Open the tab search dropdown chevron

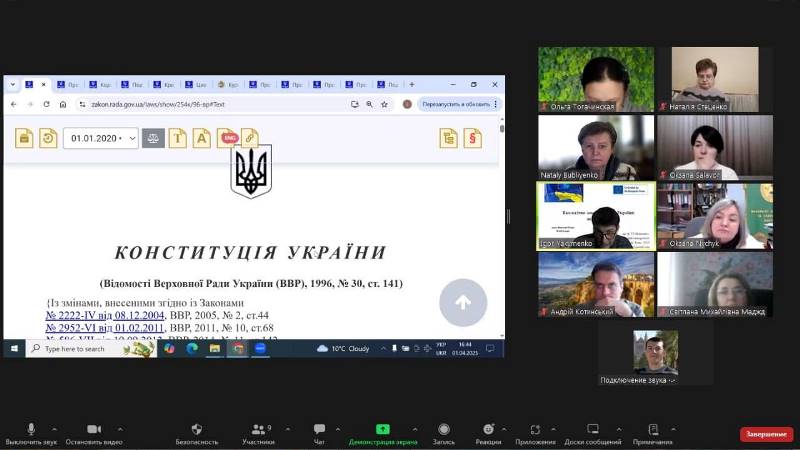coord(13,85)
